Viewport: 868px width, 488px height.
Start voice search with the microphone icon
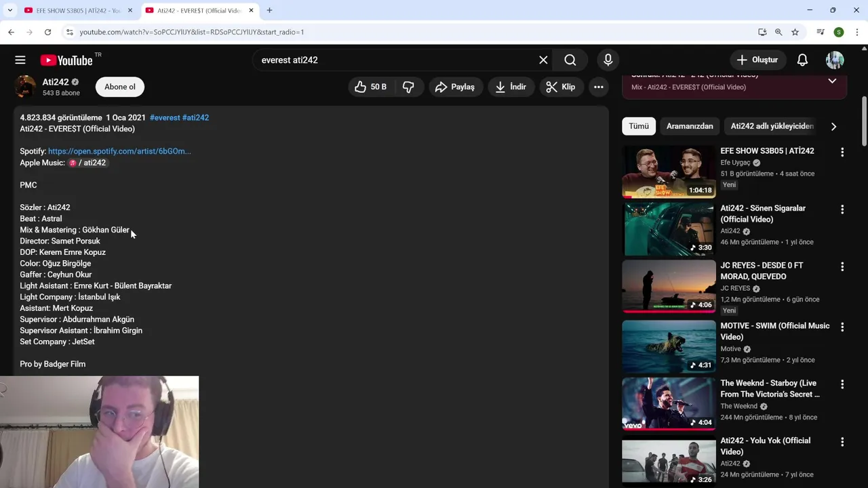pos(608,60)
